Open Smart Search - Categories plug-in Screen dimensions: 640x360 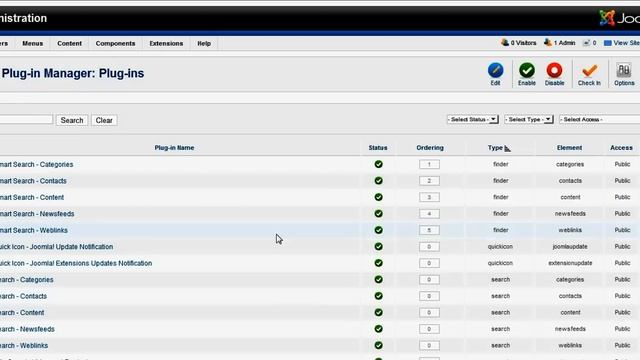click(36, 164)
